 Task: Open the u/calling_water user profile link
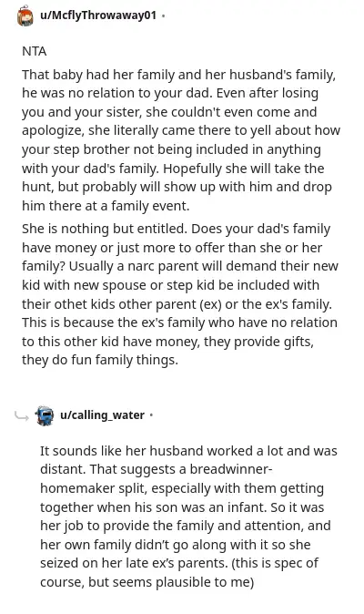click(x=102, y=415)
